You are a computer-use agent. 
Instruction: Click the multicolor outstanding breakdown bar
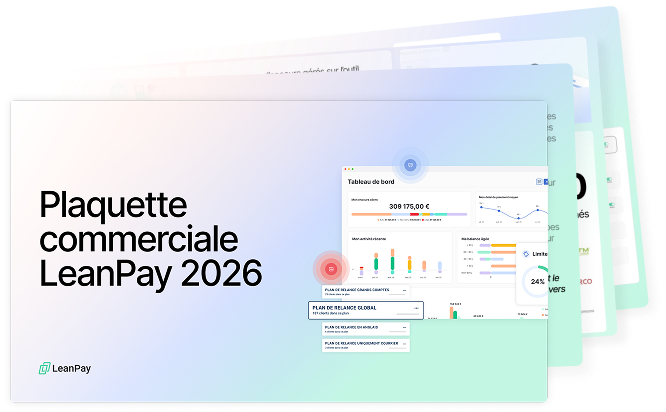pos(409,214)
